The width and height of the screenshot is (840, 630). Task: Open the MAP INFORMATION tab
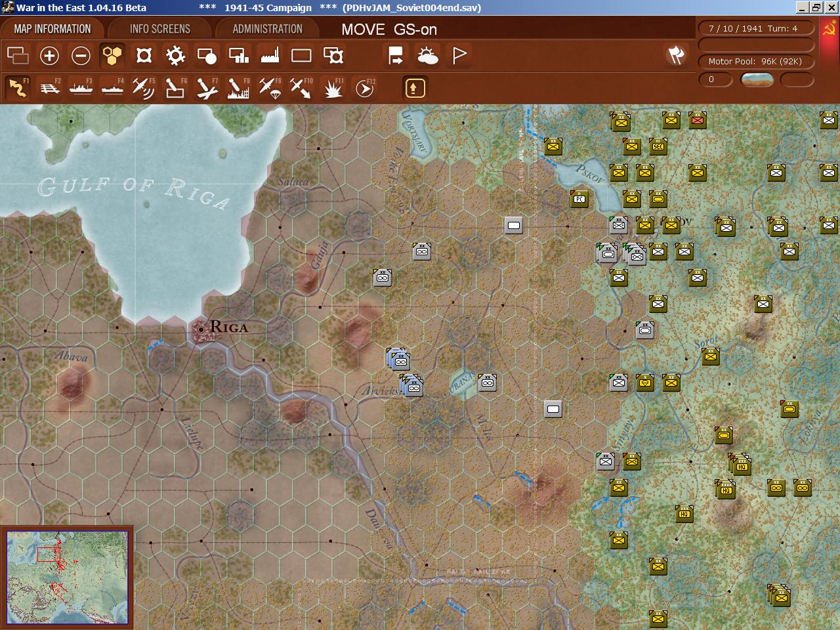point(52,29)
